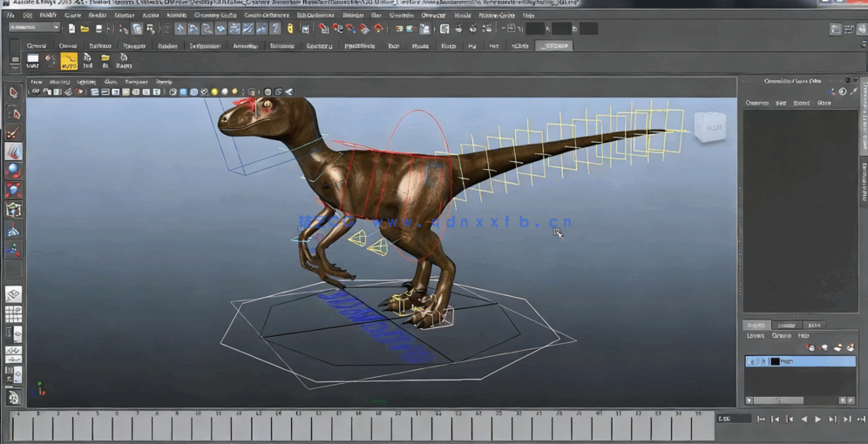Toggle visibility of the mesh display layer
Viewport: 868px width, 444px height.
pyautogui.click(x=752, y=361)
